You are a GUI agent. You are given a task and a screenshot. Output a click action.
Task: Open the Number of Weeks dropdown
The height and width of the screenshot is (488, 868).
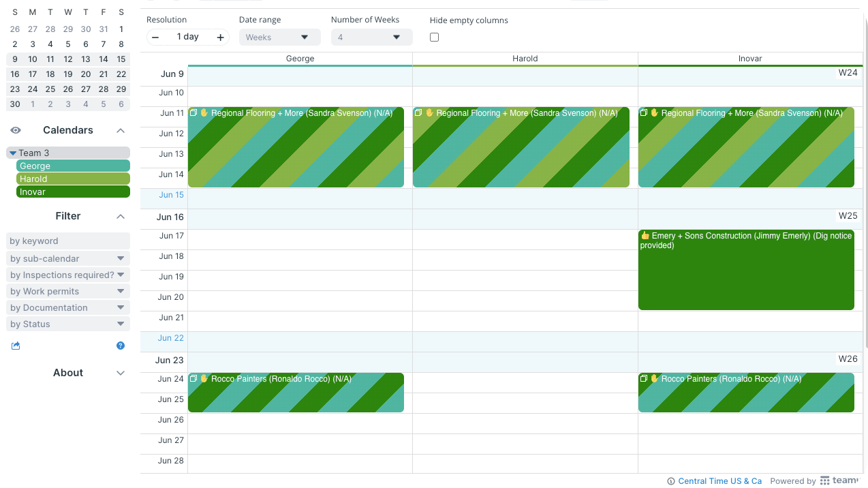371,37
